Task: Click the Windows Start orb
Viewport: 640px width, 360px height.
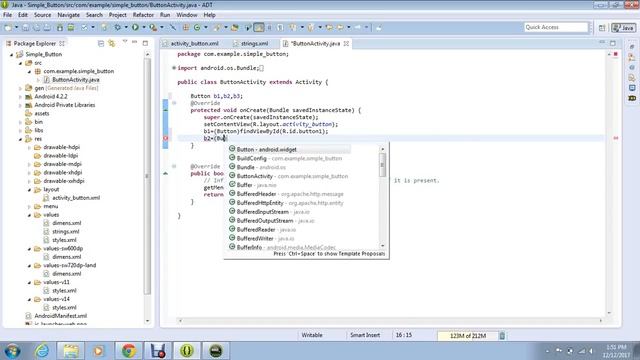Action: click(12, 351)
